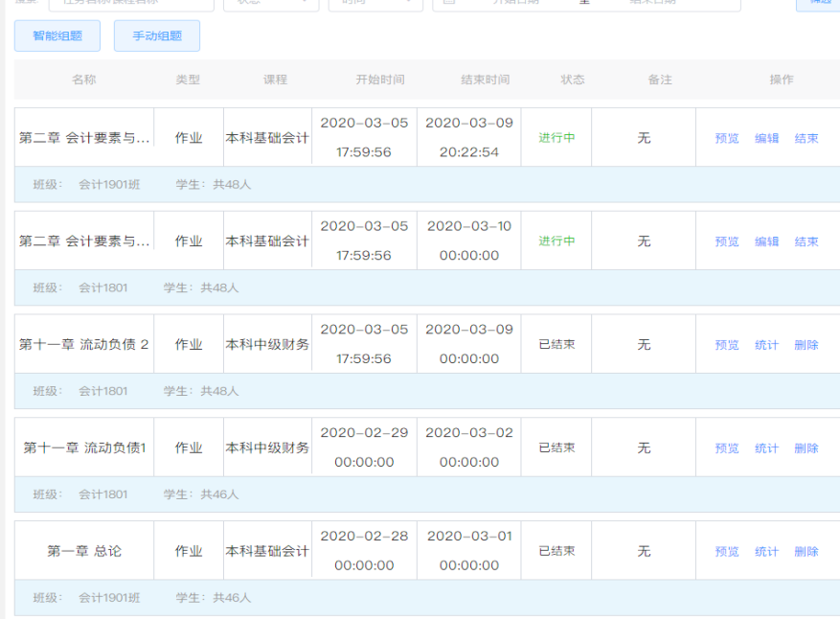Open statistics for 第一章 总论
This screenshot has width=840, height=620.
[x=766, y=552]
